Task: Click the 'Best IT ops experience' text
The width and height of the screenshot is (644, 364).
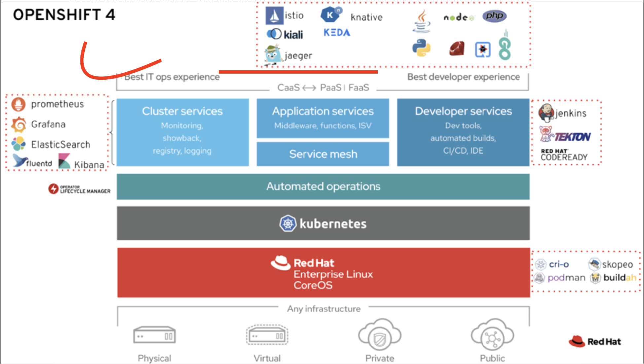Action: [172, 77]
